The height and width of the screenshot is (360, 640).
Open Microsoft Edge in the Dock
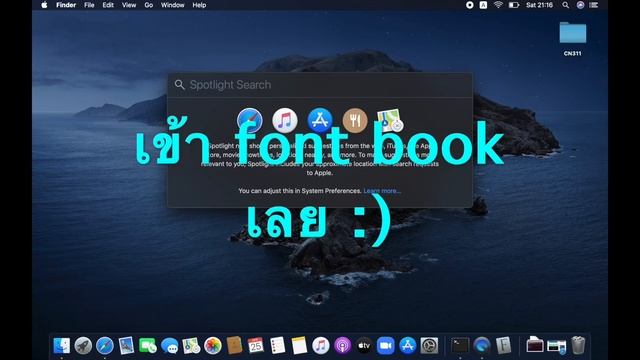tap(482, 346)
